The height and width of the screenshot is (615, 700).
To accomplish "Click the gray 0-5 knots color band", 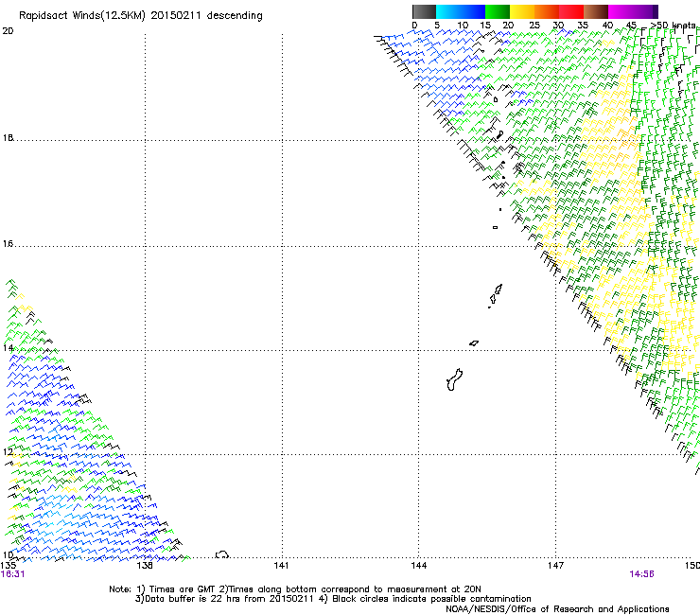I will pos(424,11).
